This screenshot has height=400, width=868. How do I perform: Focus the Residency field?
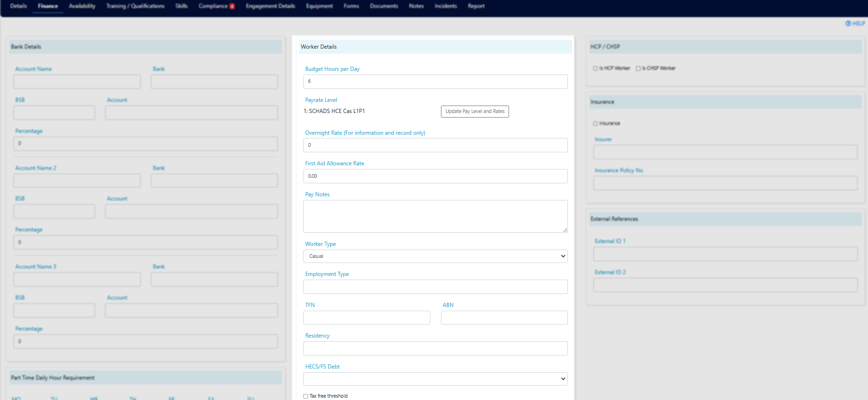tap(435, 348)
